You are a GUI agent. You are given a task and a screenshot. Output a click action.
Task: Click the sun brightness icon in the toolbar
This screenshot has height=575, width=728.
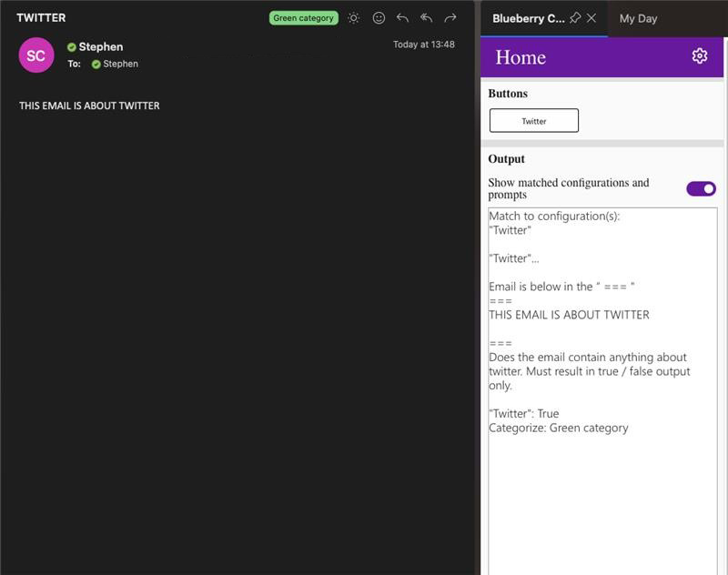coord(354,17)
